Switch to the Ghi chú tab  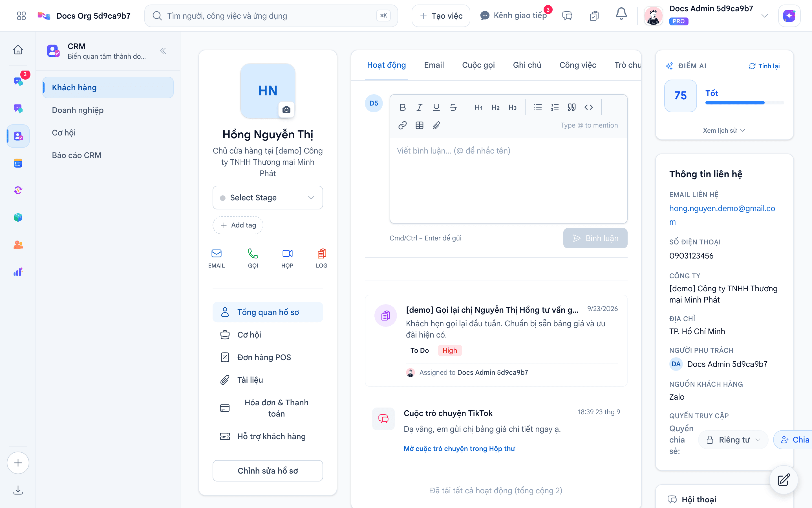527,65
